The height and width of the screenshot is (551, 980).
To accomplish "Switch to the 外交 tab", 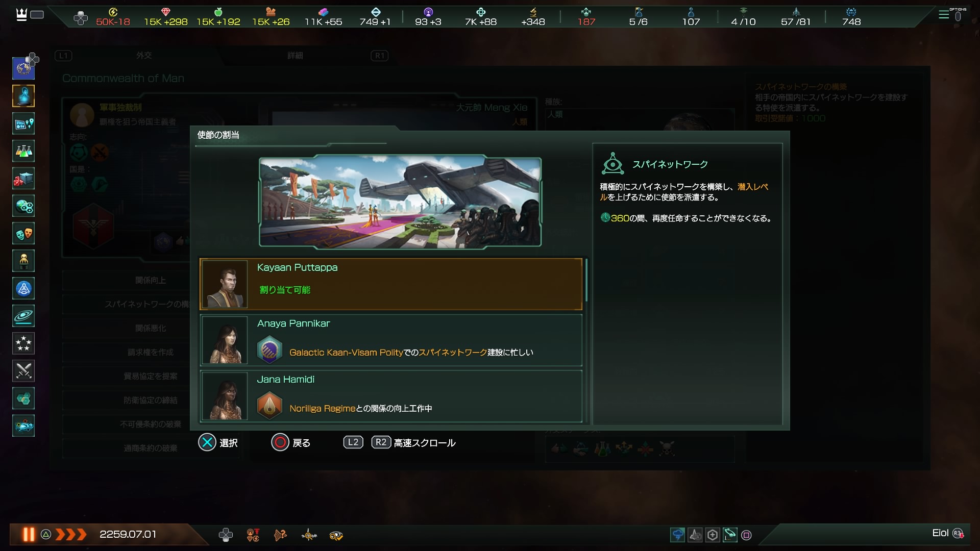I will tap(144, 55).
